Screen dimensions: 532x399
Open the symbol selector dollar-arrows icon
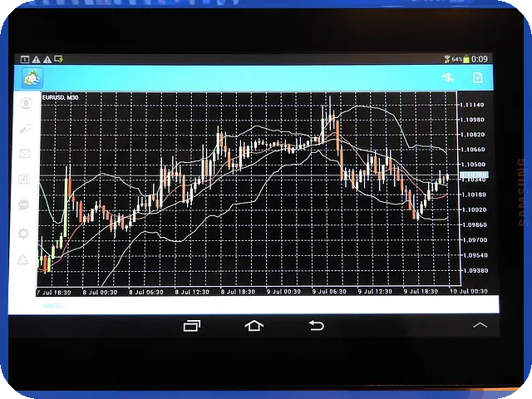(x=447, y=77)
